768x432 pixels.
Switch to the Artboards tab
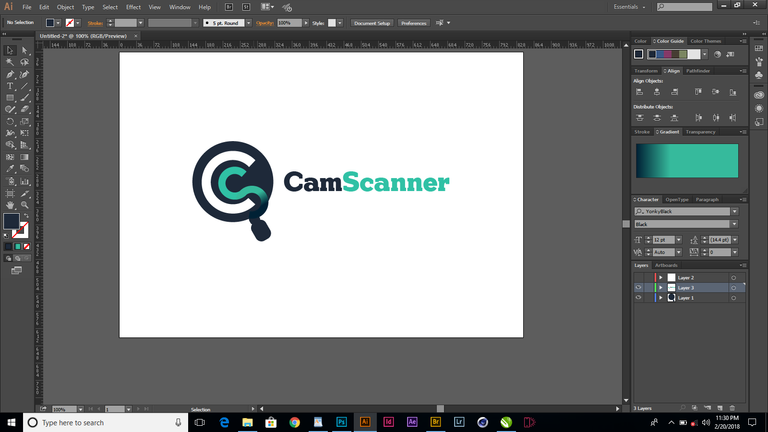[666, 265]
